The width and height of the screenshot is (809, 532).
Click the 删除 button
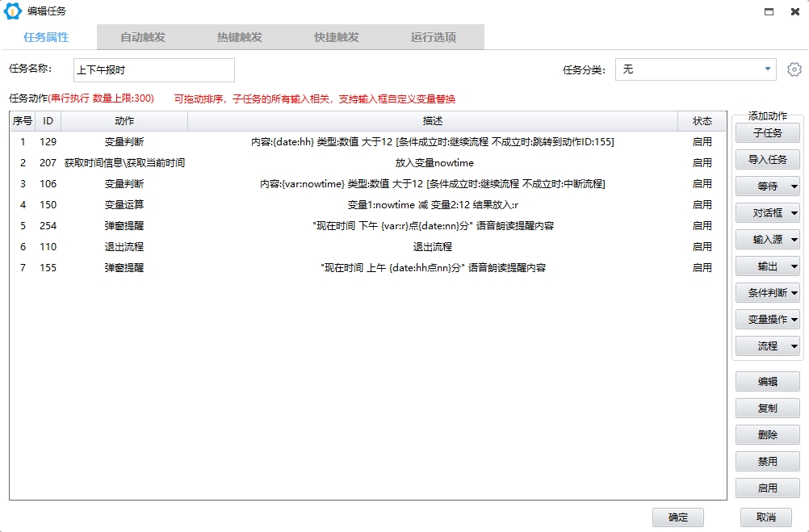click(x=766, y=434)
